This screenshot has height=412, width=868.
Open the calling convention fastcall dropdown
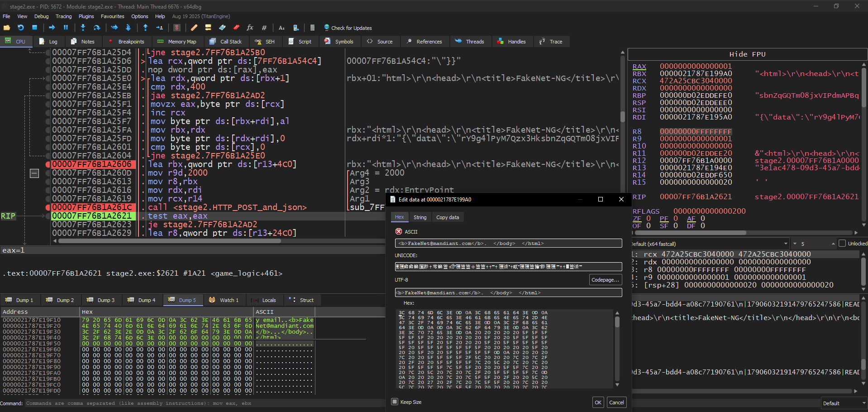click(x=710, y=244)
